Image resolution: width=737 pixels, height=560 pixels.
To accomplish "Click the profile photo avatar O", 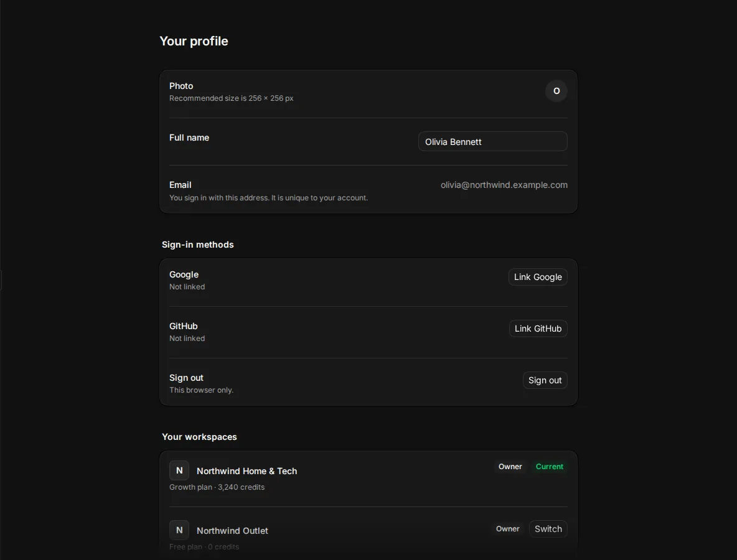I will click(556, 91).
